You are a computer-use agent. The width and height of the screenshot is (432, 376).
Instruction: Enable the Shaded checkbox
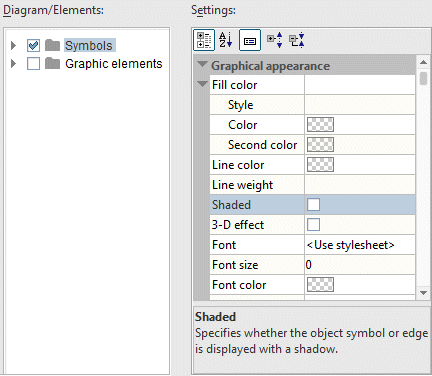313,205
